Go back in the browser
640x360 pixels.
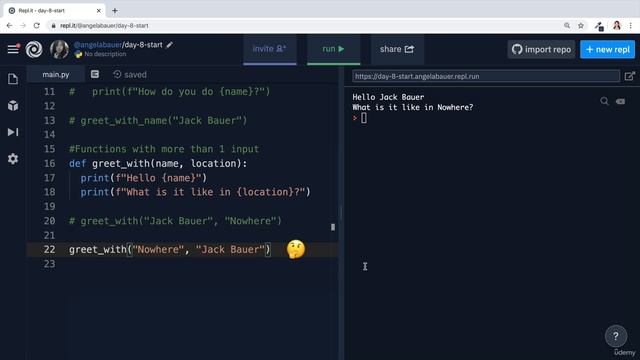click(9, 25)
